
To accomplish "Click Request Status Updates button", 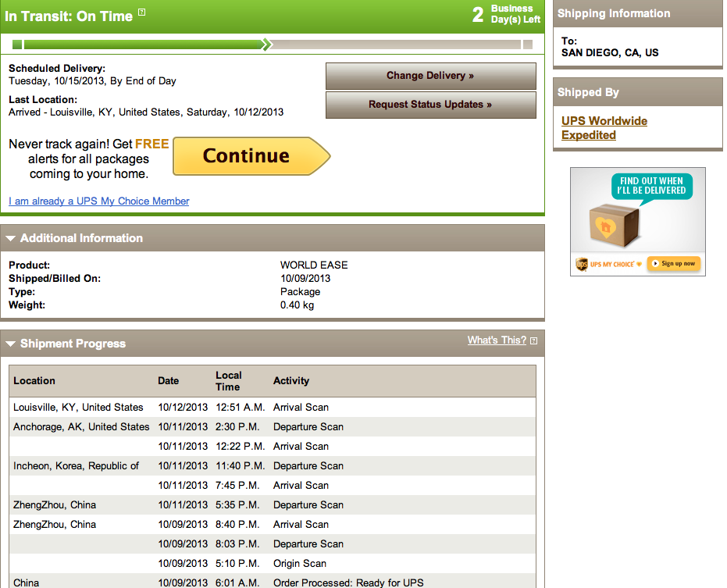I will (431, 105).
